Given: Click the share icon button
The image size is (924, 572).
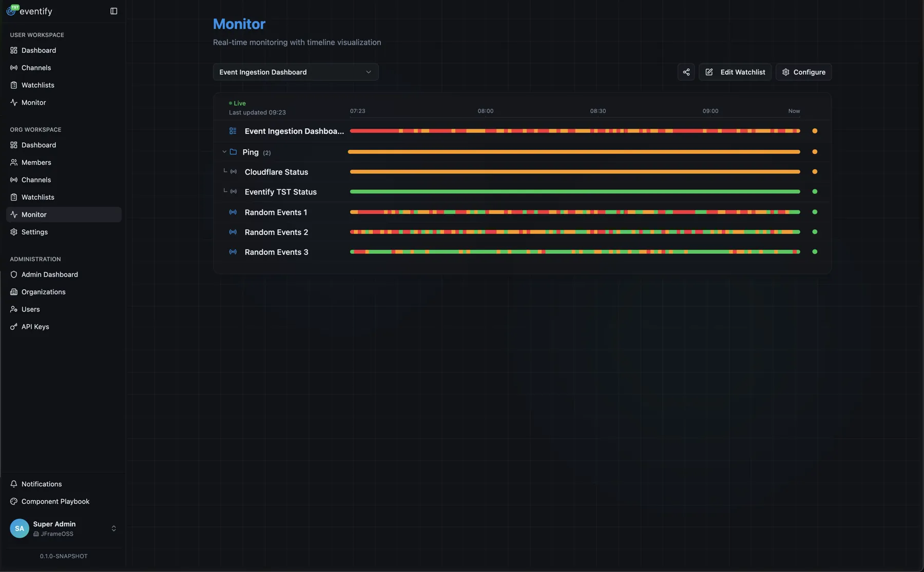Looking at the screenshot, I should click(686, 72).
